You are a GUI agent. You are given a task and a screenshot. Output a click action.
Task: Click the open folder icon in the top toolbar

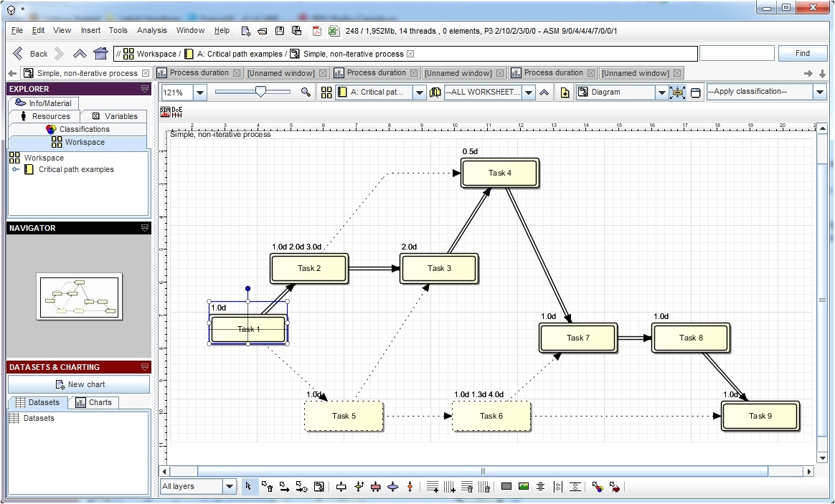tap(263, 31)
